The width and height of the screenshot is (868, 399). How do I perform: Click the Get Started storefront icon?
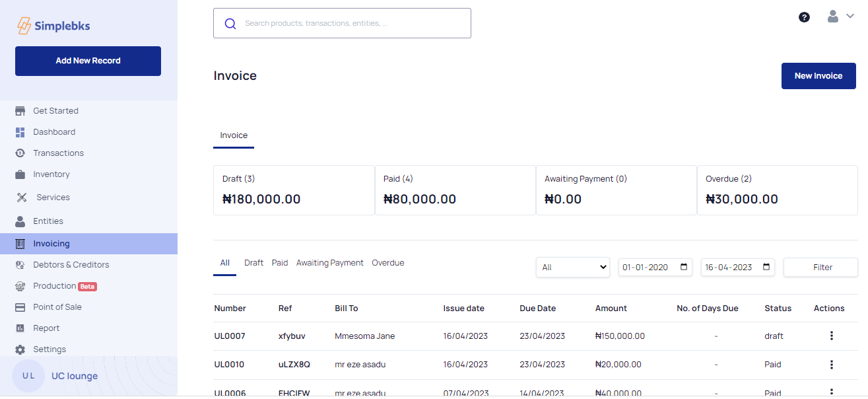pyautogui.click(x=20, y=111)
